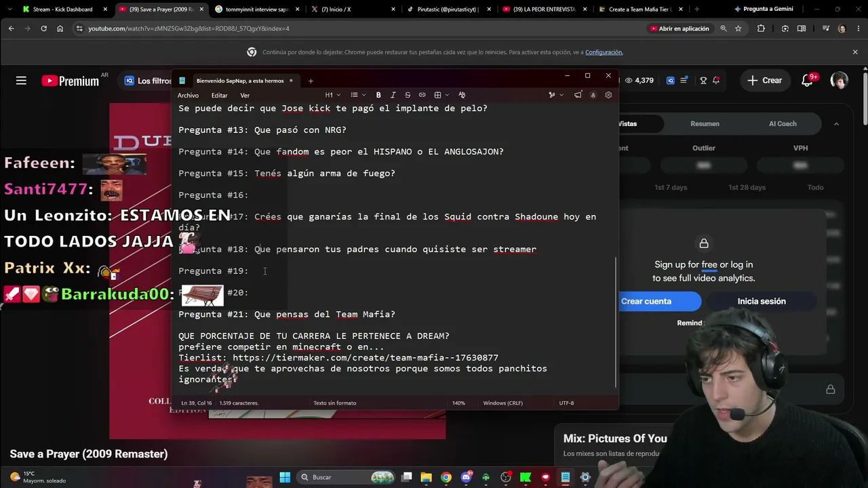Go to YouTube Premium home logo
868x488 pixels.
70,81
